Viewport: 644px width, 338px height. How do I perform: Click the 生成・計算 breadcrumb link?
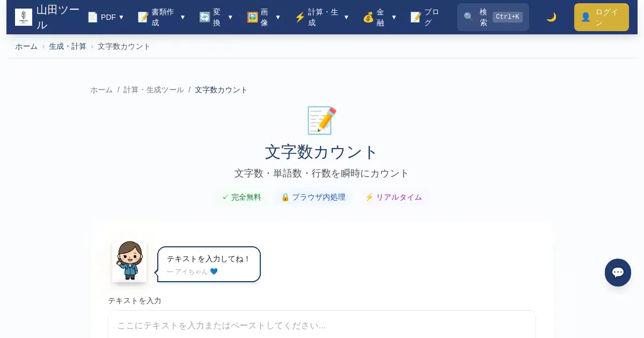(68, 47)
